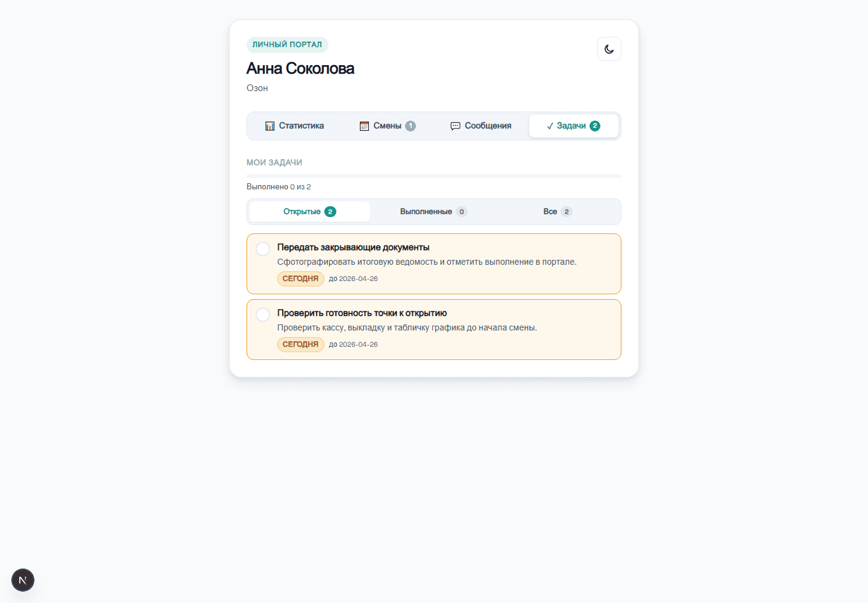Image resolution: width=868 pixels, height=603 pixels.
Task: Go to the Статистика tab
Action: (295, 126)
